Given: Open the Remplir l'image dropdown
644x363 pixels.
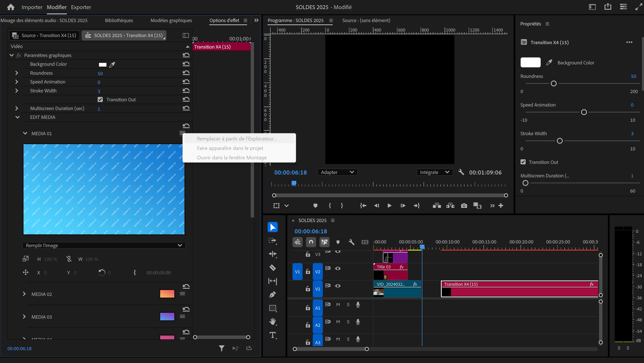Looking at the screenshot, I should [104, 245].
